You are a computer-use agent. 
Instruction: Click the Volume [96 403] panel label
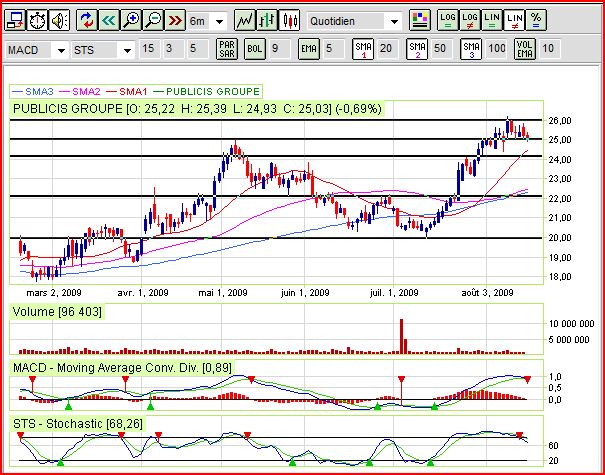(57, 312)
